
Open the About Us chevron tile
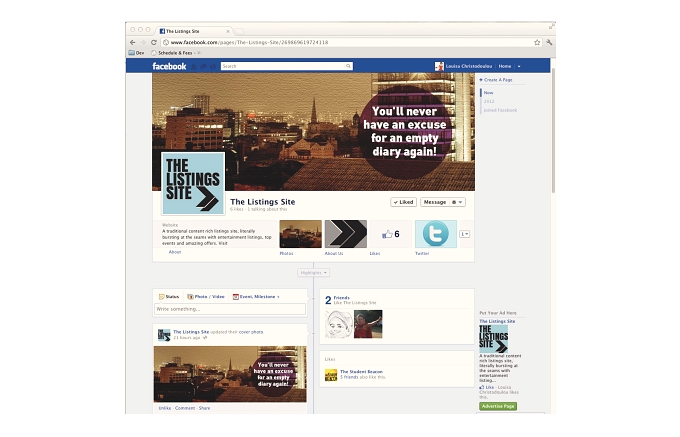[x=346, y=234]
